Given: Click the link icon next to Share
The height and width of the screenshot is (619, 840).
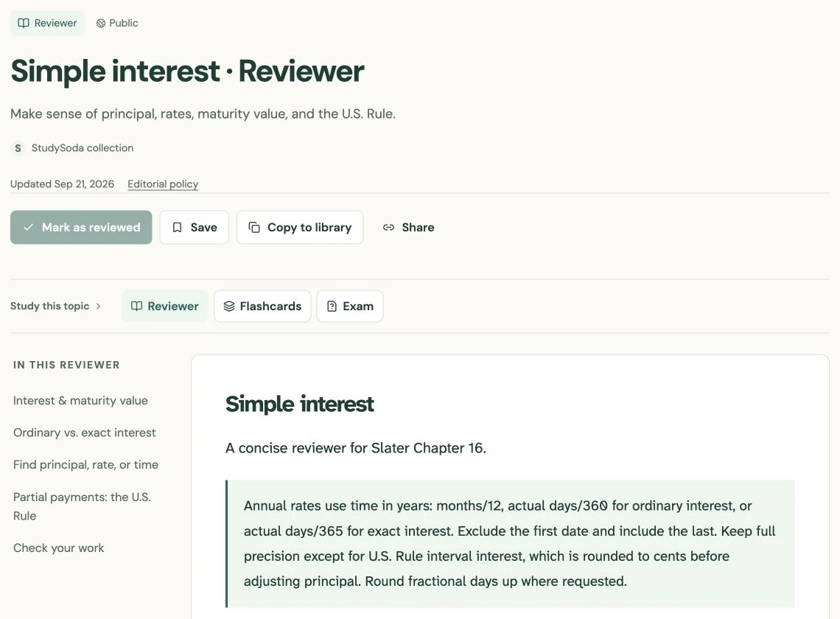Looking at the screenshot, I should point(388,227).
